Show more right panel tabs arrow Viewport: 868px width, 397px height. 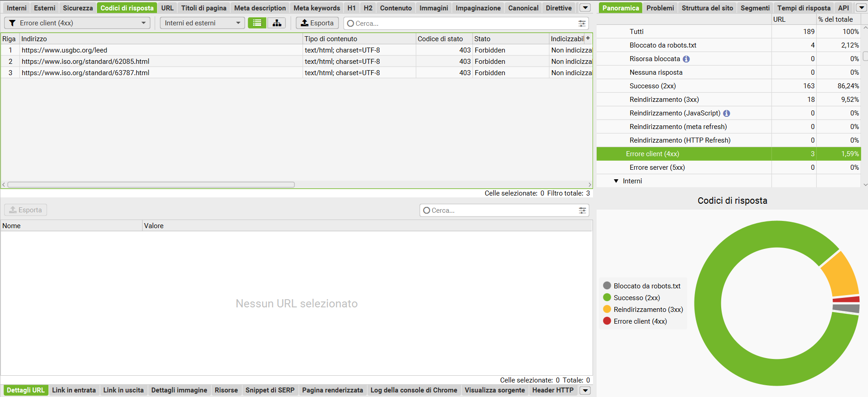point(861,8)
